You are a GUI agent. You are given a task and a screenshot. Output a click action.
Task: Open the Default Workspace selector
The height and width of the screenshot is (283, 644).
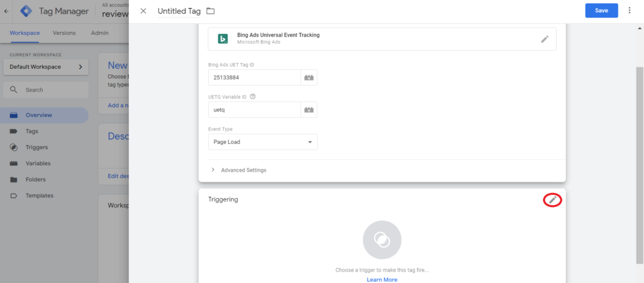click(46, 67)
